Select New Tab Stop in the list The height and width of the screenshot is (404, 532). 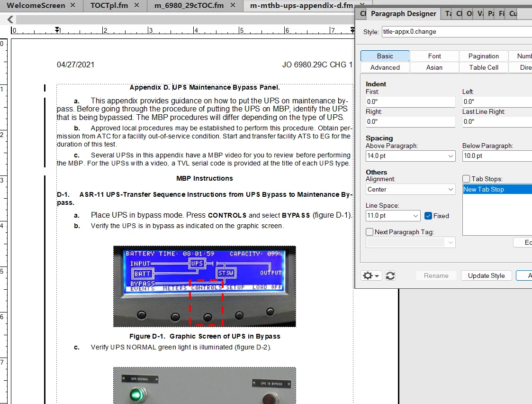point(497,190)
